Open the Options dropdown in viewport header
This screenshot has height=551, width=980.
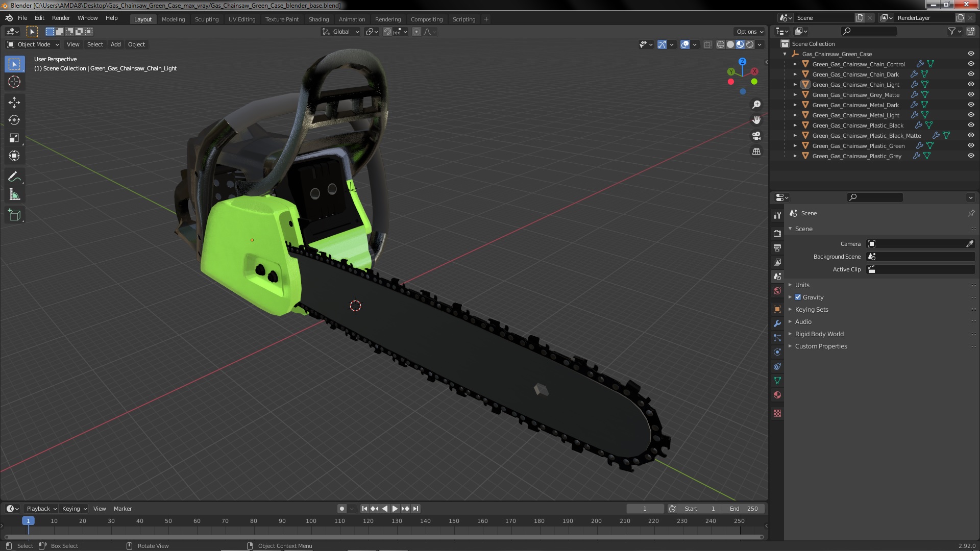click(750, 32)
